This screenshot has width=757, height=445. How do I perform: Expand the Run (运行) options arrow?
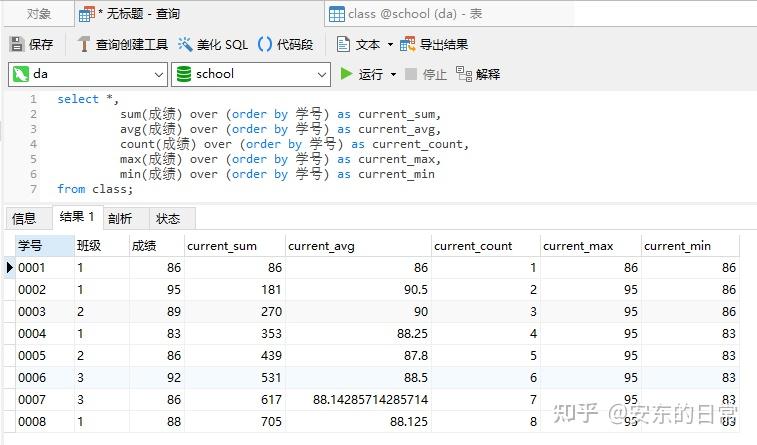[x=393, y=74]
